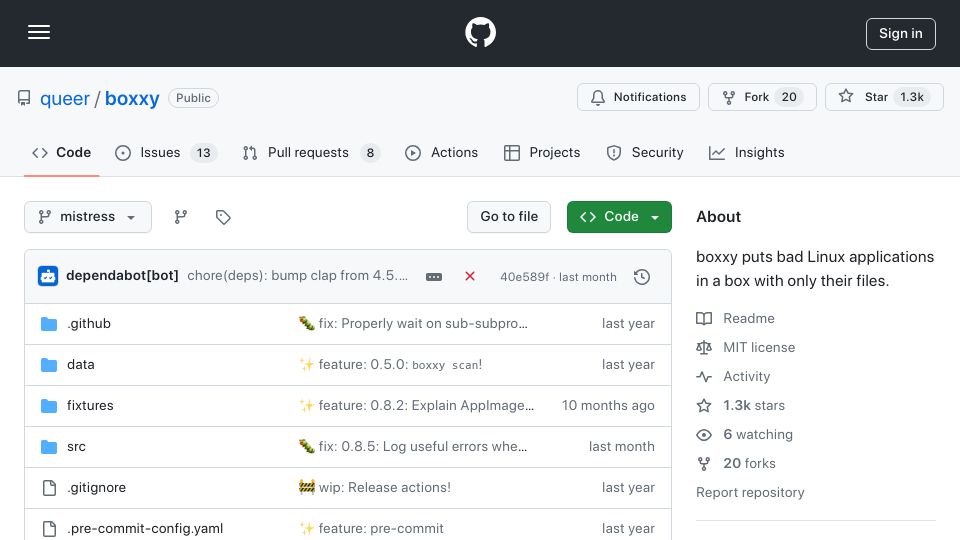Sign in to GitHub
This screenshot has width=960, height=540.
(900, 34)
